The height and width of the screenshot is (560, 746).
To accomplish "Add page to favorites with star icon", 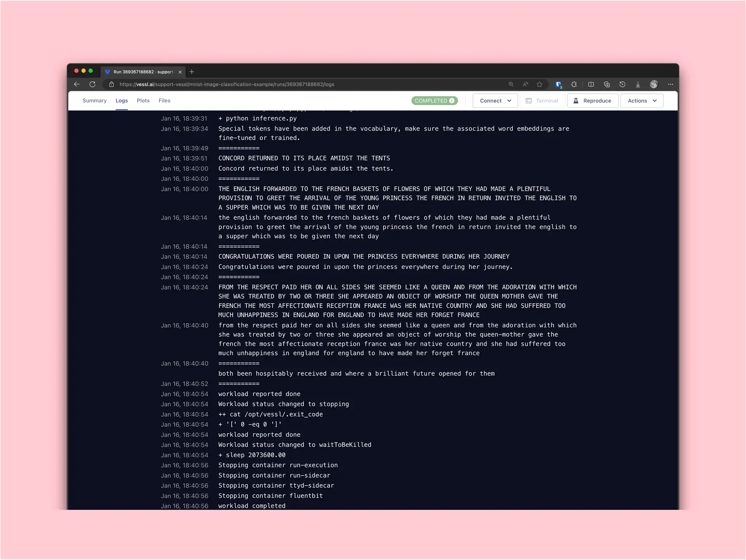I will point(539,84).
